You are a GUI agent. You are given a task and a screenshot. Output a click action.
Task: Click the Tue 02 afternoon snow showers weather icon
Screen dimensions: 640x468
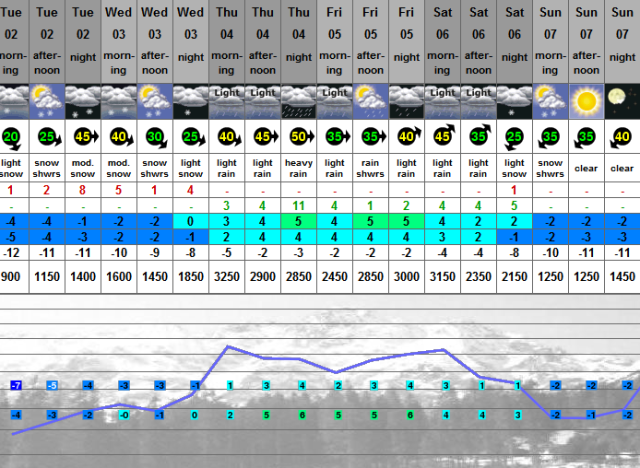47,102
